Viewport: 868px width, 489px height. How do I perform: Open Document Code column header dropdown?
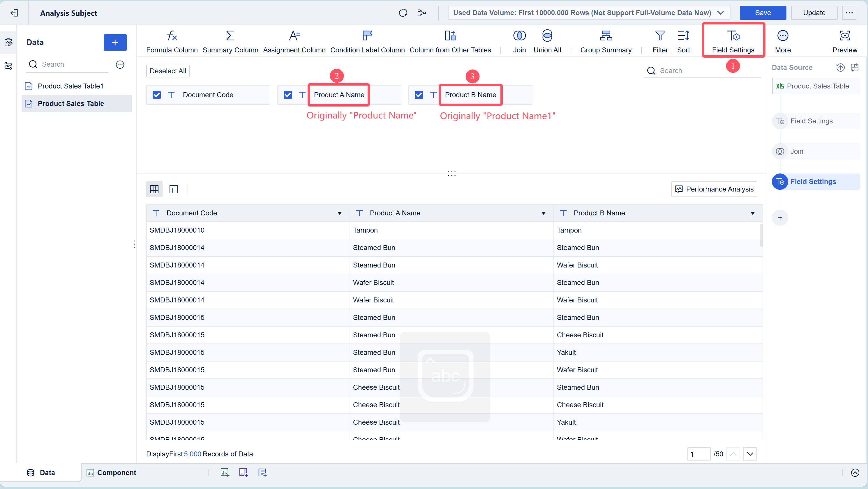tap(339, 213)
